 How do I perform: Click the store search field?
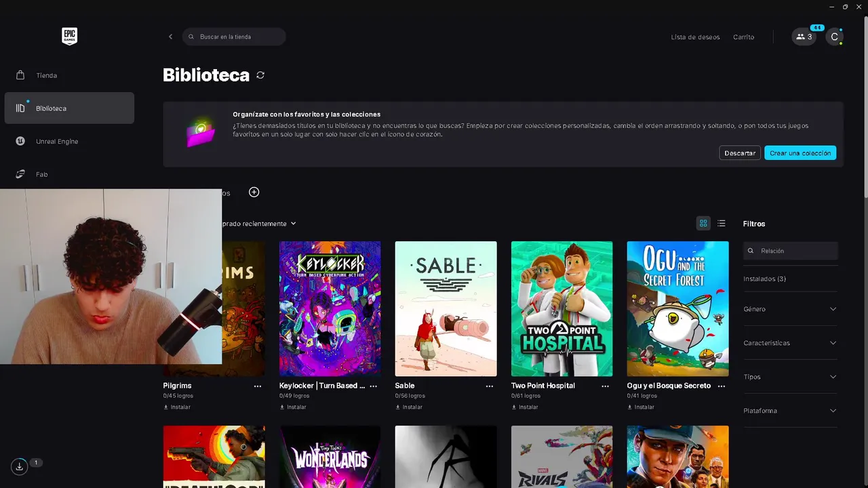pos(234,37)
